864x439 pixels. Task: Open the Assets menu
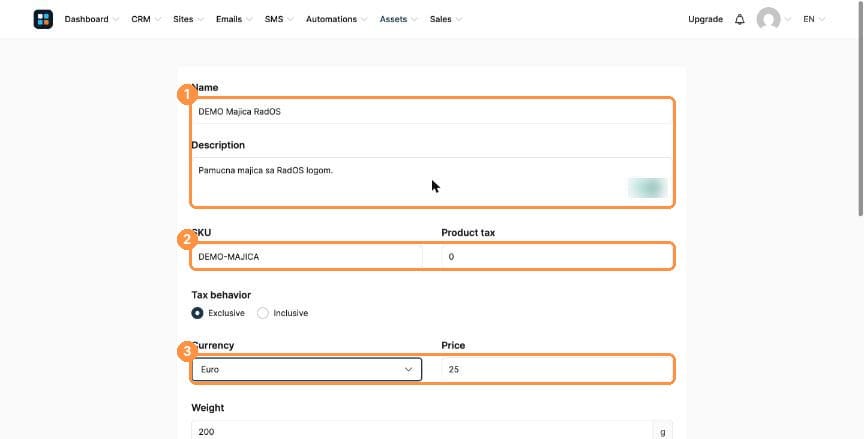(x=398, y=19)
